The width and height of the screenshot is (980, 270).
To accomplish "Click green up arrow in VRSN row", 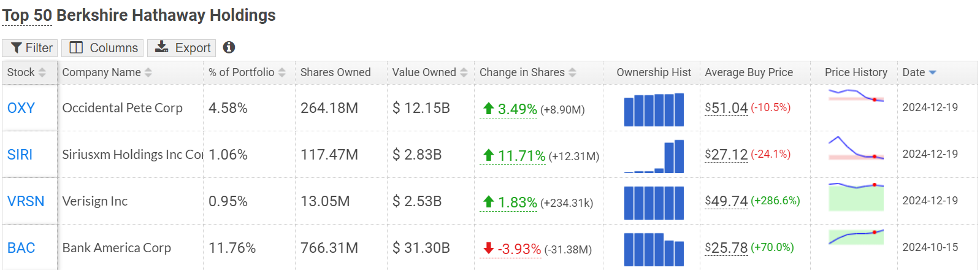I will coord(488,202).
